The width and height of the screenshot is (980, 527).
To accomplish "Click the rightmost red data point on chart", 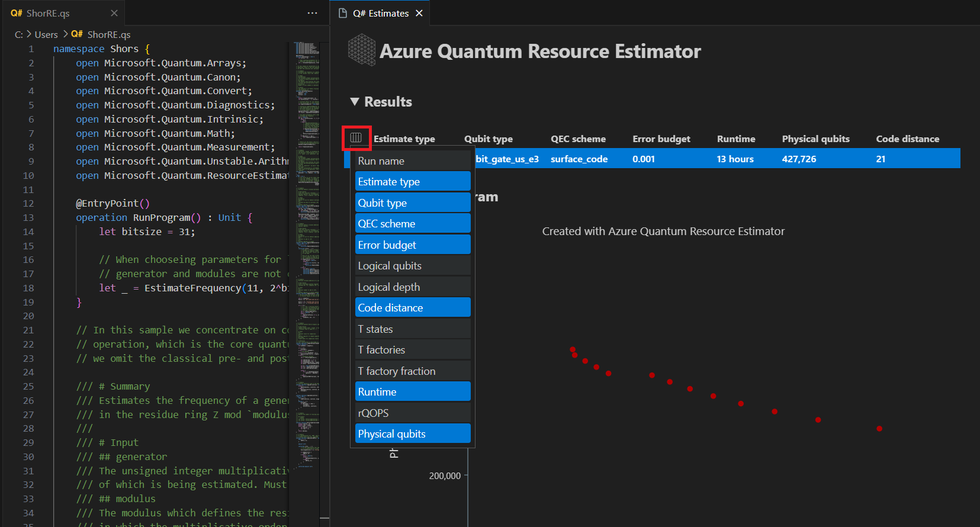I will point(879,429).
